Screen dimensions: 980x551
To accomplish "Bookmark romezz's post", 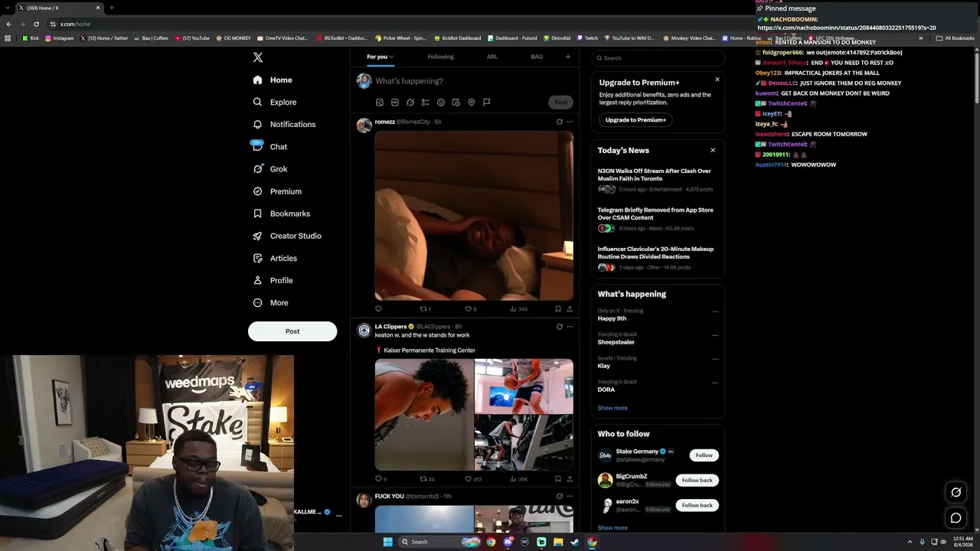I will click(557, 309).
